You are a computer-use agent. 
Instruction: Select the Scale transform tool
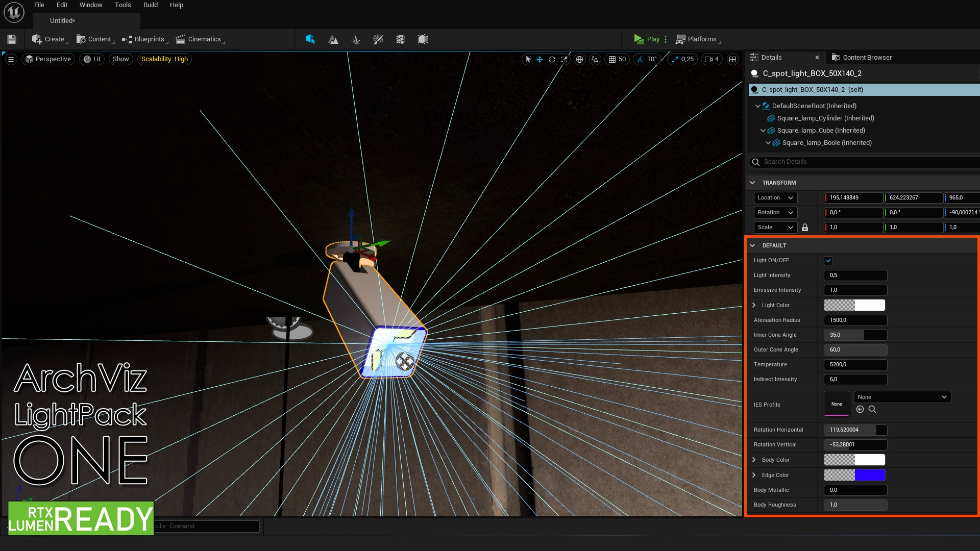565,59
